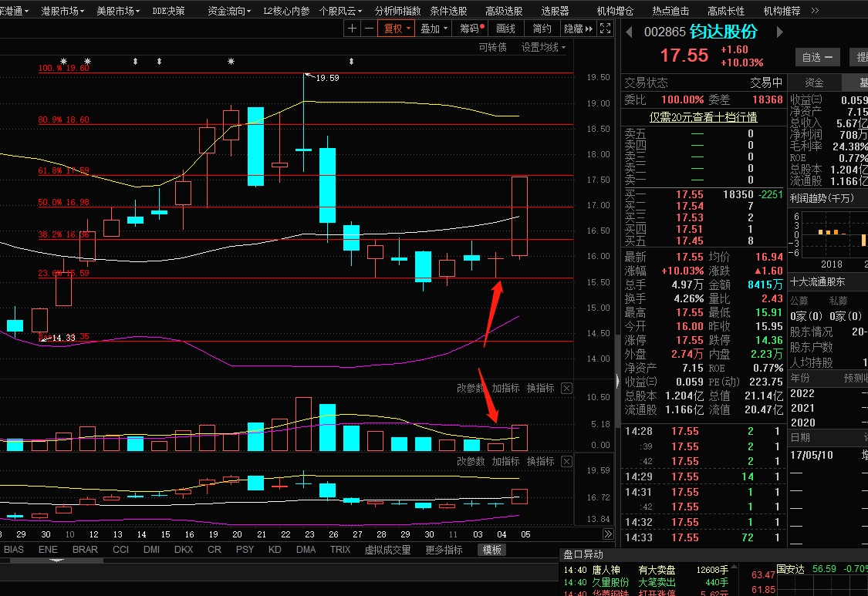Screen dimensions: 868x596
Task: Open the 资金 tab in right panel
Action: pos(814,82)
